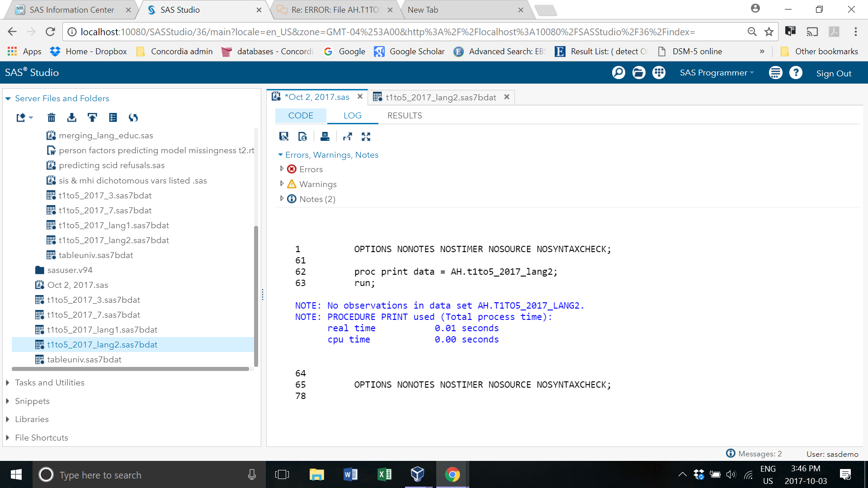The image size is (868, 488).
Task: Open the more application options menu icon
Action: (x=775, y=73)
